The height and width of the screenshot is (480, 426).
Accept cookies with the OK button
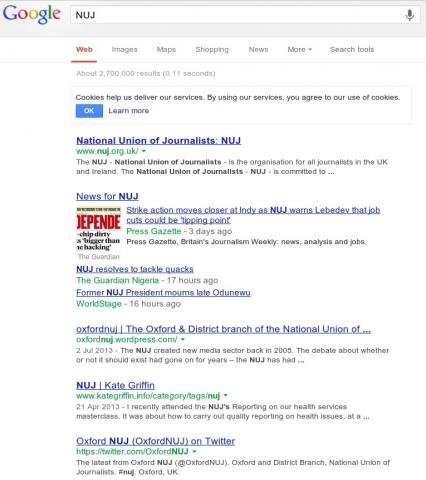point(89,111)
